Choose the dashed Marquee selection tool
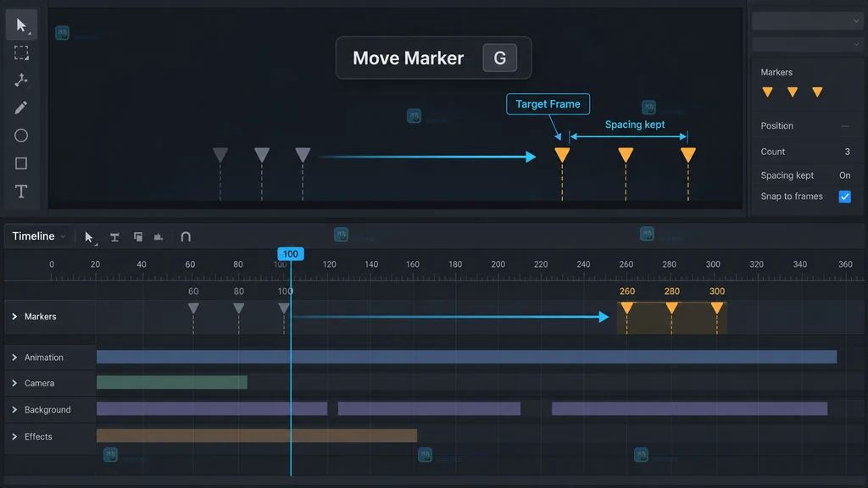This screenshot has height=488, width=868. tap(21, 53)
